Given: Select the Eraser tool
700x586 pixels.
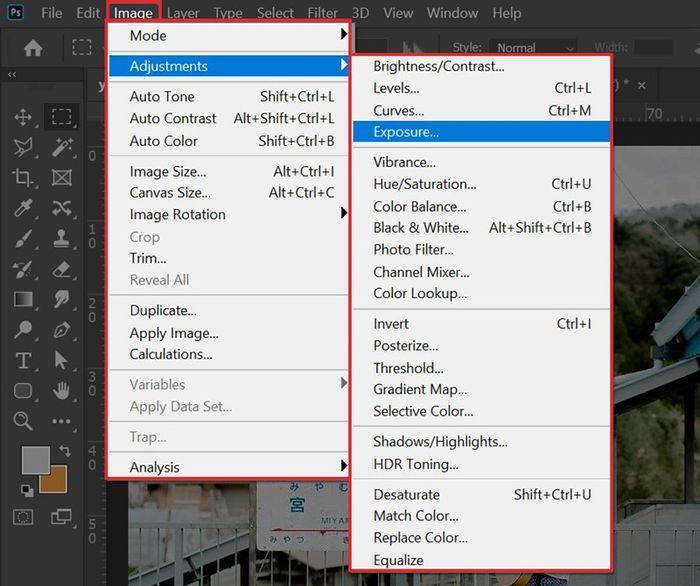Looking at the screenshot, I should pyautogui.click(x=62, y=270).
